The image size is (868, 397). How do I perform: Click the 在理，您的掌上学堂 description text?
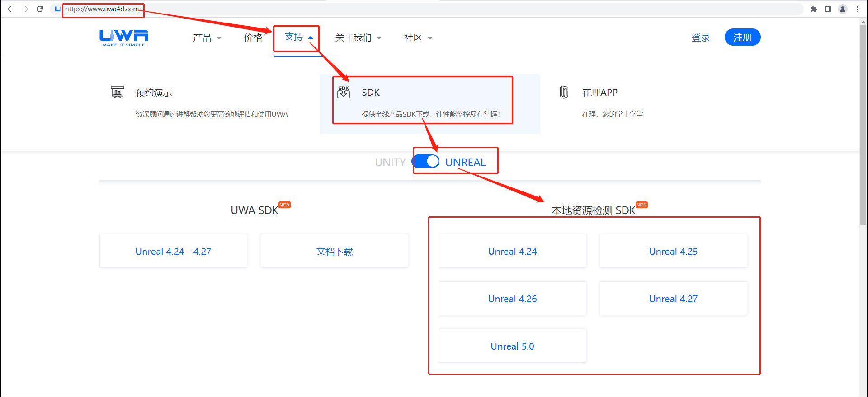tap(613, 114)
